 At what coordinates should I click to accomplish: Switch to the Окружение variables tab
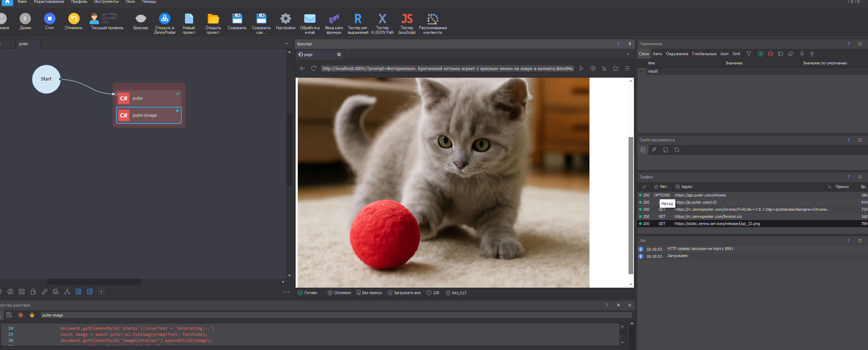[x=677, y=54]
